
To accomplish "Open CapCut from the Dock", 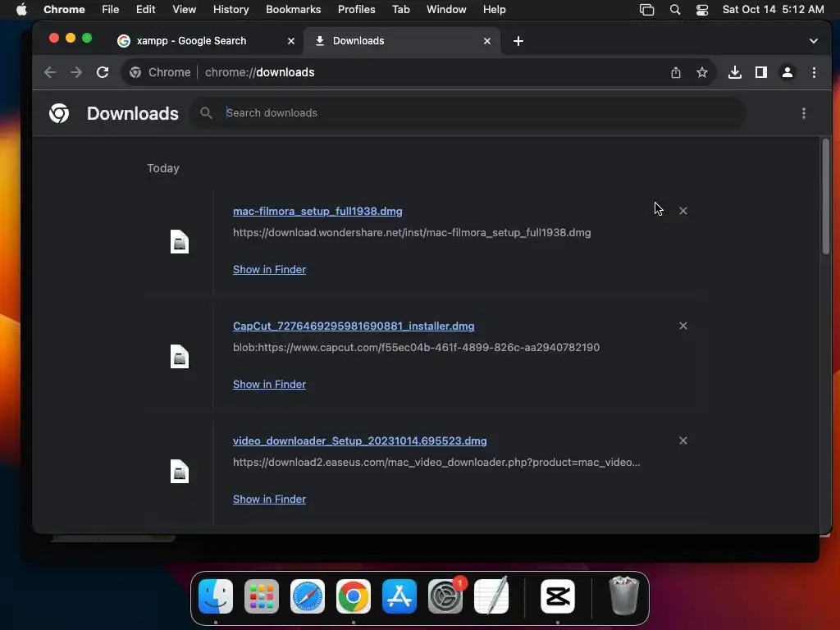I will [x=558, y=596].
